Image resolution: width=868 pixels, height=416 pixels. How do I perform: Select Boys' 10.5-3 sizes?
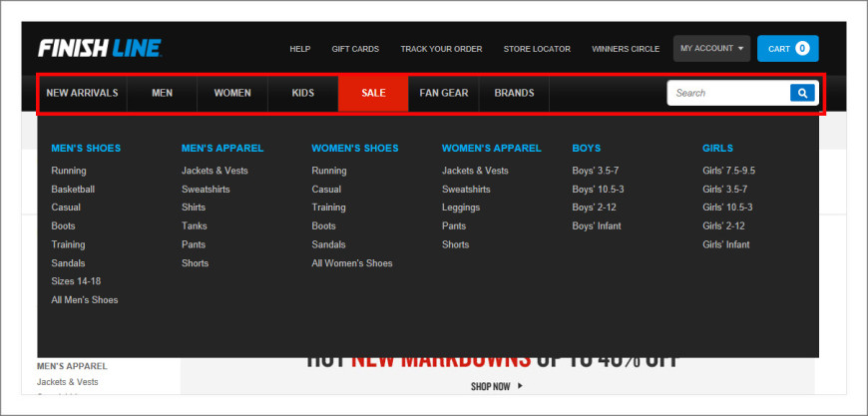point(599,190)
